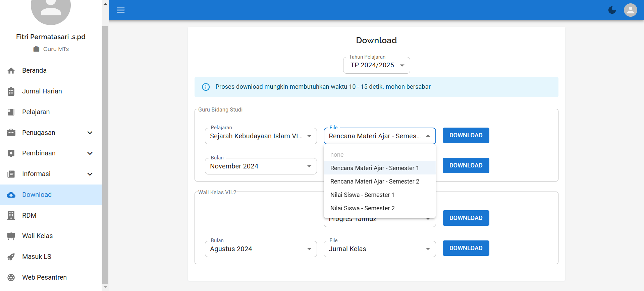
Task: Click the briefcase icon beside Guru MTs
Action: coord(36,49)
